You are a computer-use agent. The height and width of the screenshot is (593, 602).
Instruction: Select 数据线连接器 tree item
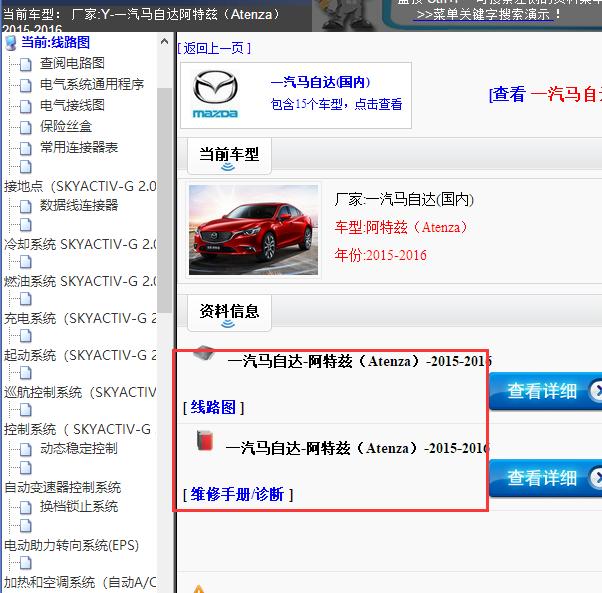(x=79, y=205)
